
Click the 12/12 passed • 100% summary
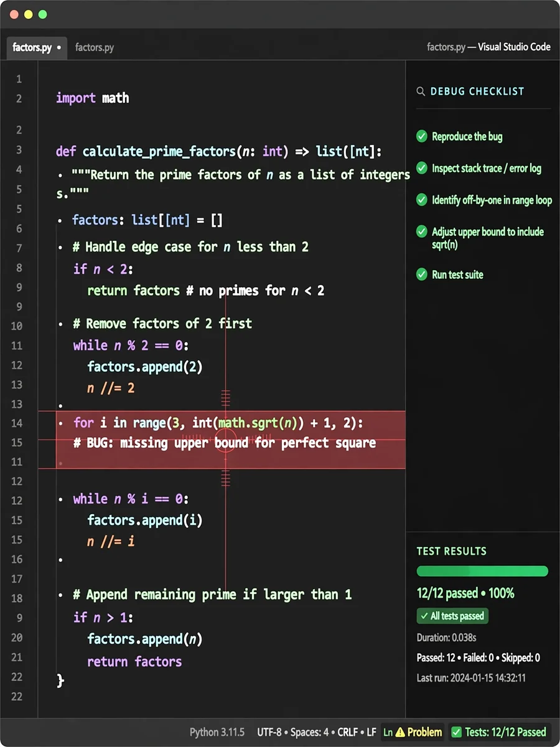pyautogui.click(x=465, y=593)
